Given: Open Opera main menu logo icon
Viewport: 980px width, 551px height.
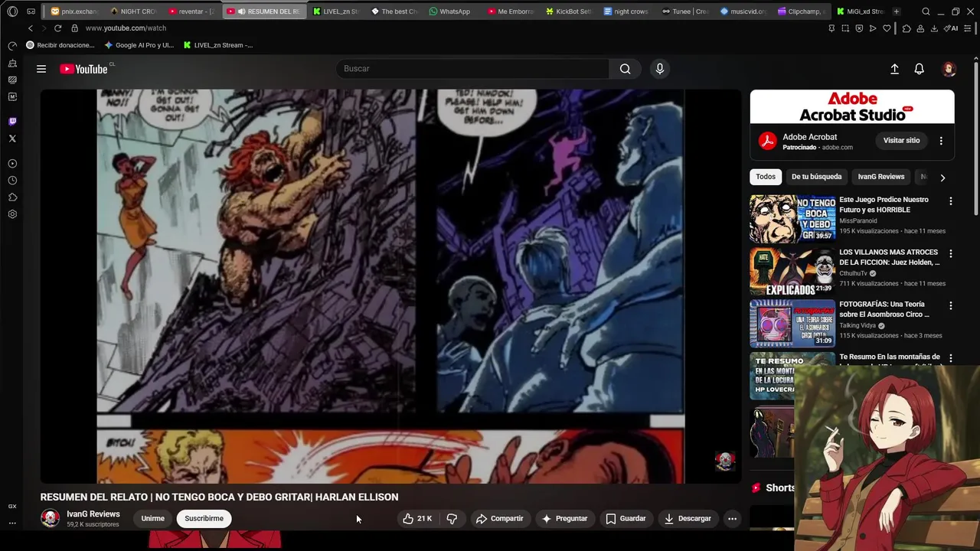Looking at the screenshot, I should point(12,11).
